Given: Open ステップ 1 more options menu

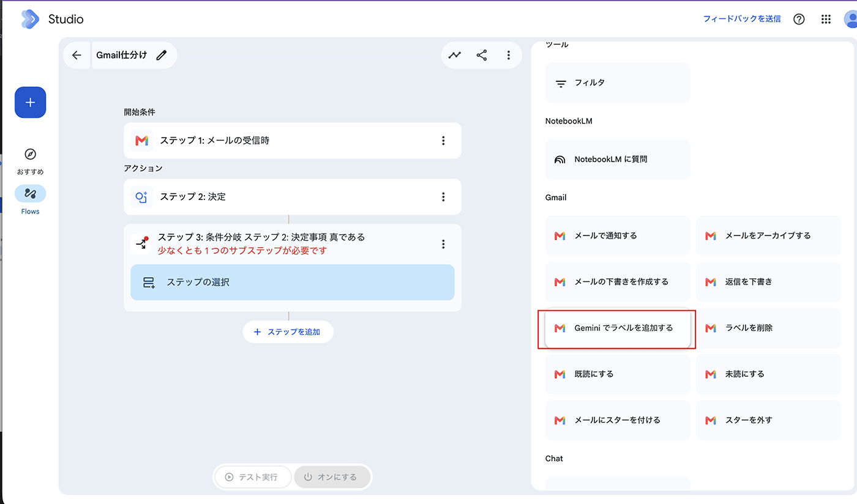Looking at the screenshot, I should (x=444, y=141).
